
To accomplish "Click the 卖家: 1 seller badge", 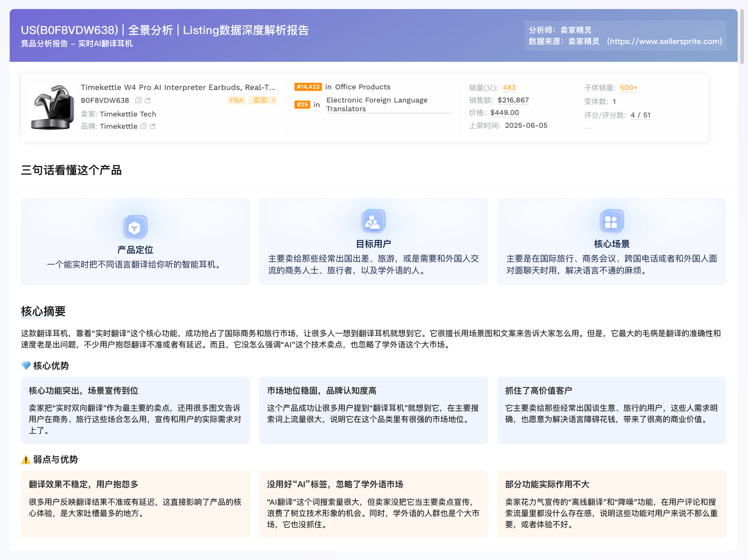I will click(263, 100).
